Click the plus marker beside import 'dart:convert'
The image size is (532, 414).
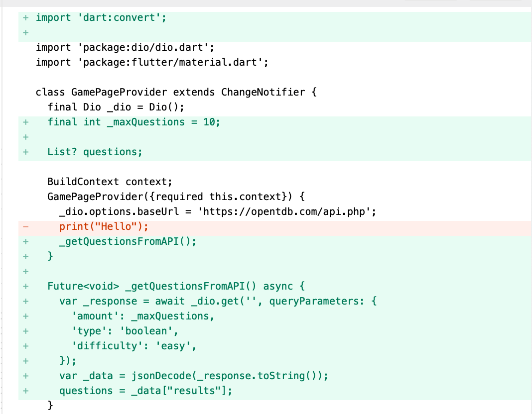(25, 18)
